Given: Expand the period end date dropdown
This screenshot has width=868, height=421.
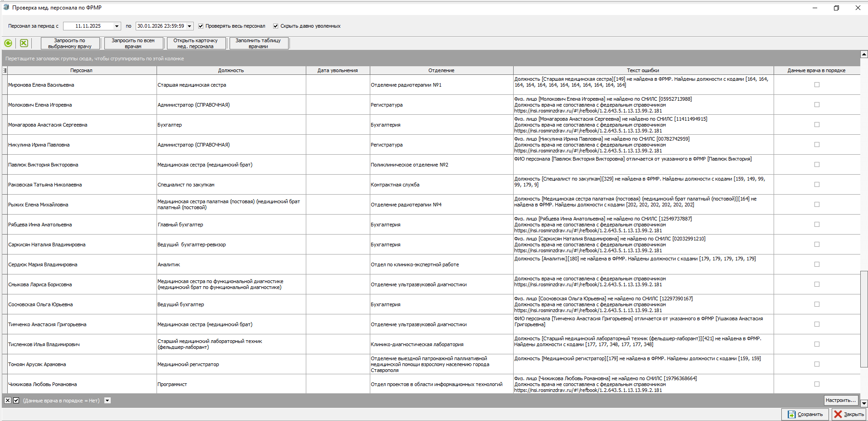Looking at the screenshot, I should coord(189,26).
